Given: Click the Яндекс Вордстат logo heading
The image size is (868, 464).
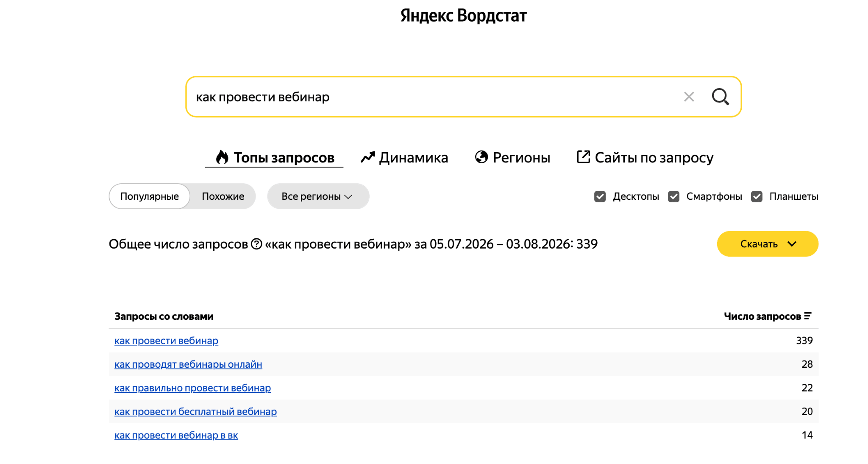Looking at the screenshot, I should pyautogui.click(x=464, y=16).
